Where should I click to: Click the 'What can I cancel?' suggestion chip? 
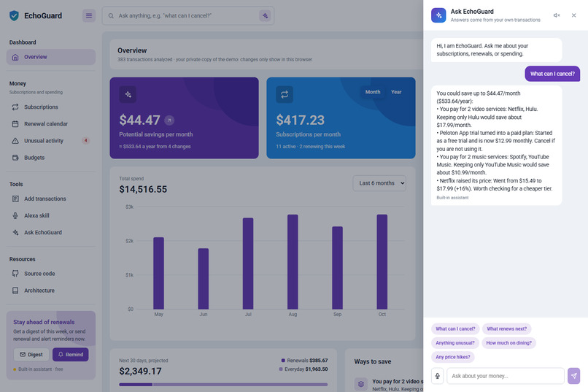tap(455, 329)
